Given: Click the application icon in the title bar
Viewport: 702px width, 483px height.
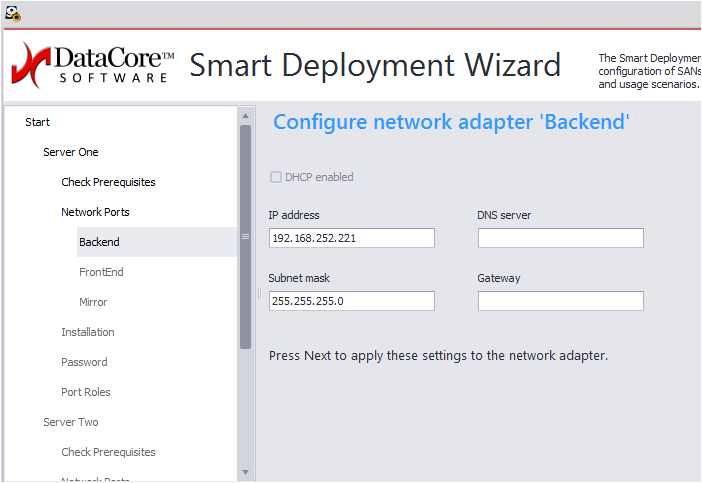Looking at the screenshot, I should pos(13,14).
